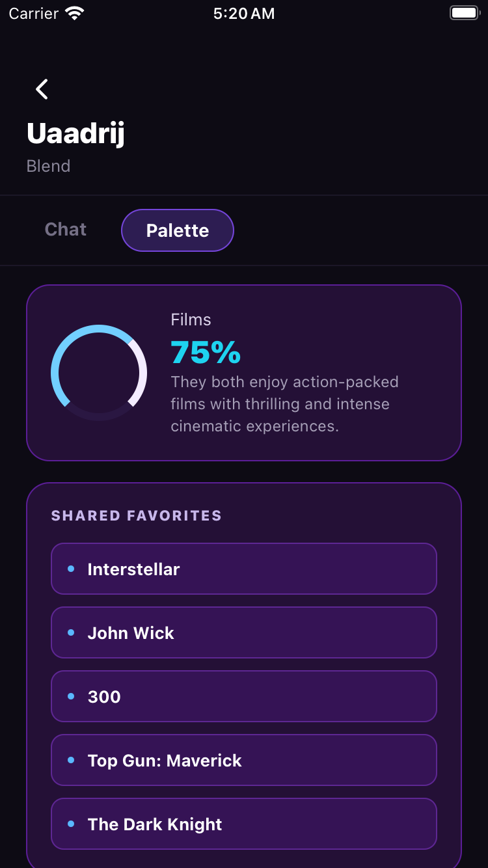Tap the Wi-Fi status icon
488x868 pixels.
point(75,14)
